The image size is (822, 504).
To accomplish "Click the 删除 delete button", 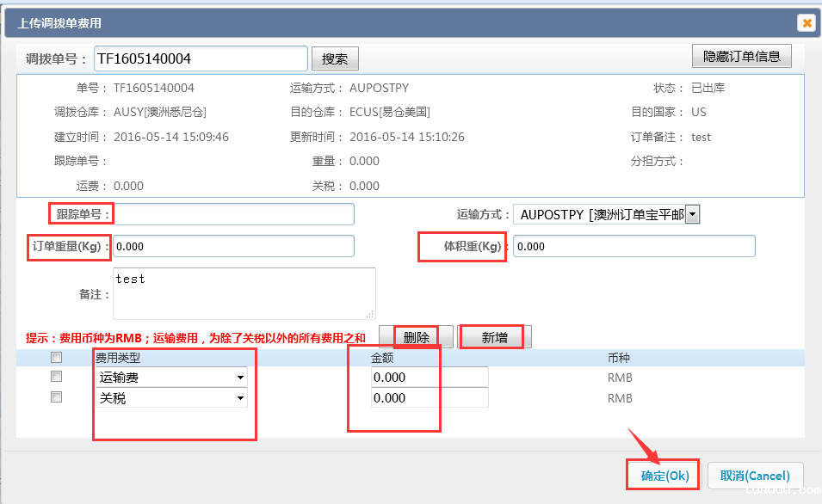I will (x=417, y=336).
